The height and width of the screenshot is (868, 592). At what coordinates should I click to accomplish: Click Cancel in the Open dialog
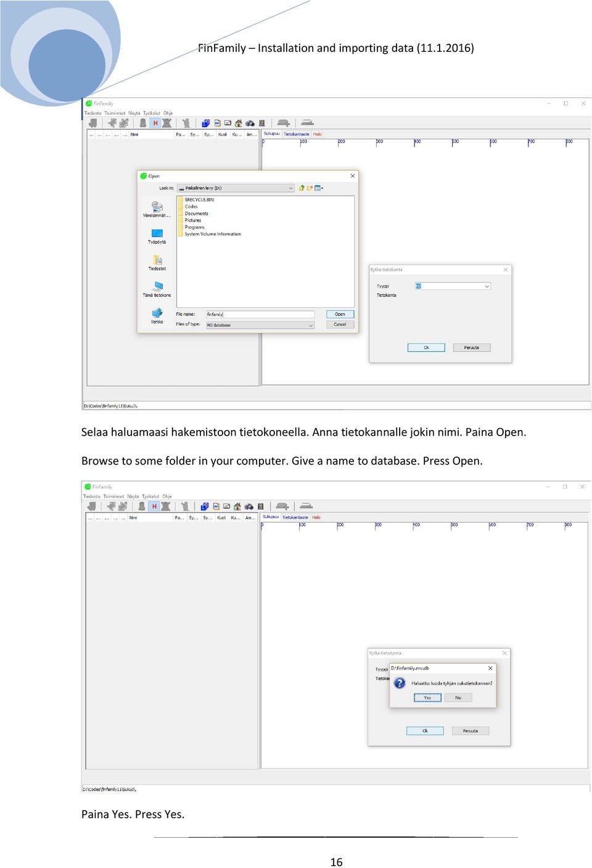(x=340, y=324)
